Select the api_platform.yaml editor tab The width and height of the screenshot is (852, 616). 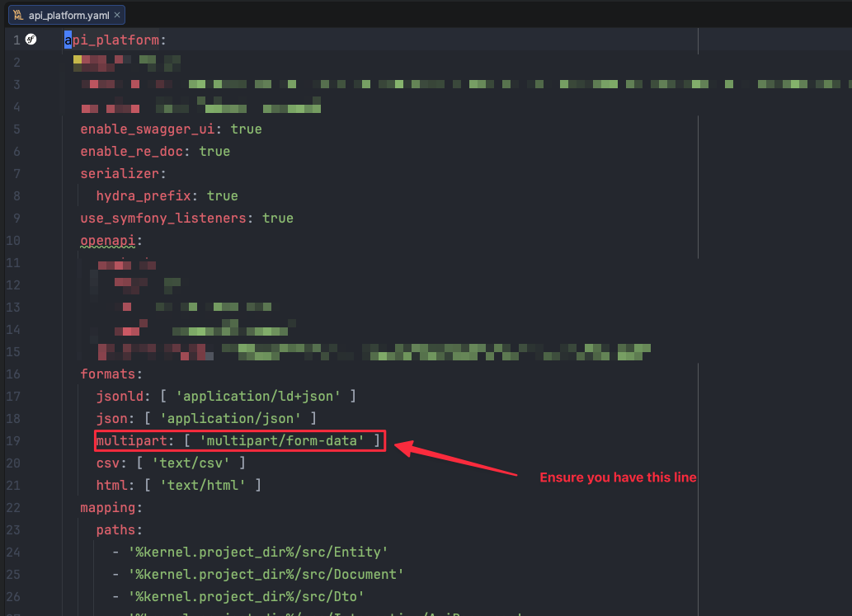[x=66, y=14]
